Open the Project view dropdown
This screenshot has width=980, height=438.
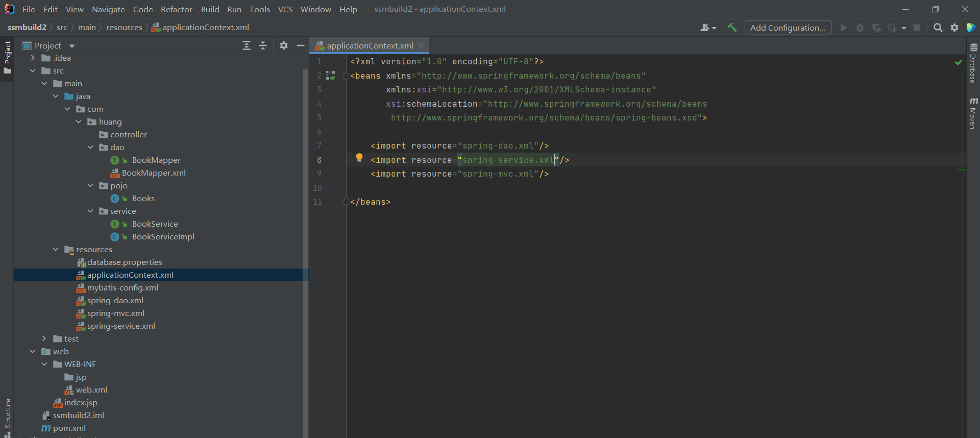click(x=72, y=46)
